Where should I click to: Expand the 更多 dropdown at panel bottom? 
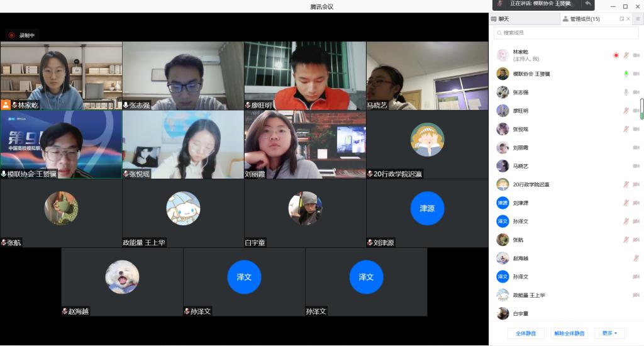pyautogui.click(x=609, y=333)
